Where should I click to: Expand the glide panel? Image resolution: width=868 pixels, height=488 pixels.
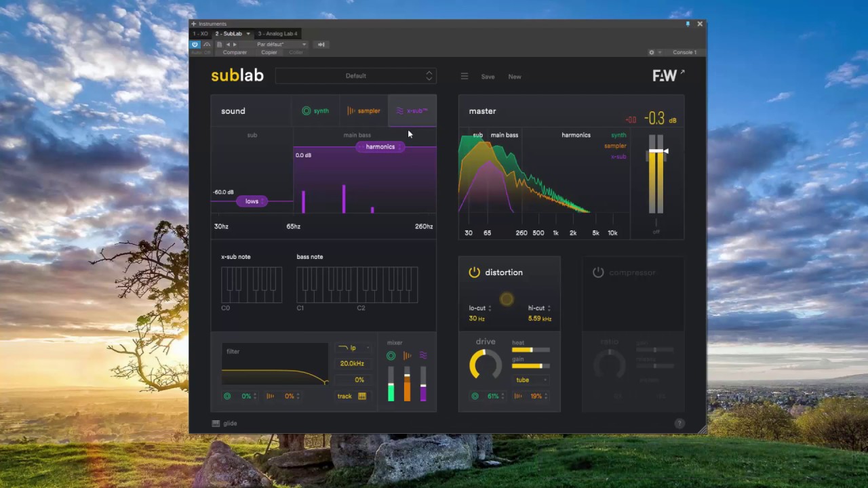point(224,423)
